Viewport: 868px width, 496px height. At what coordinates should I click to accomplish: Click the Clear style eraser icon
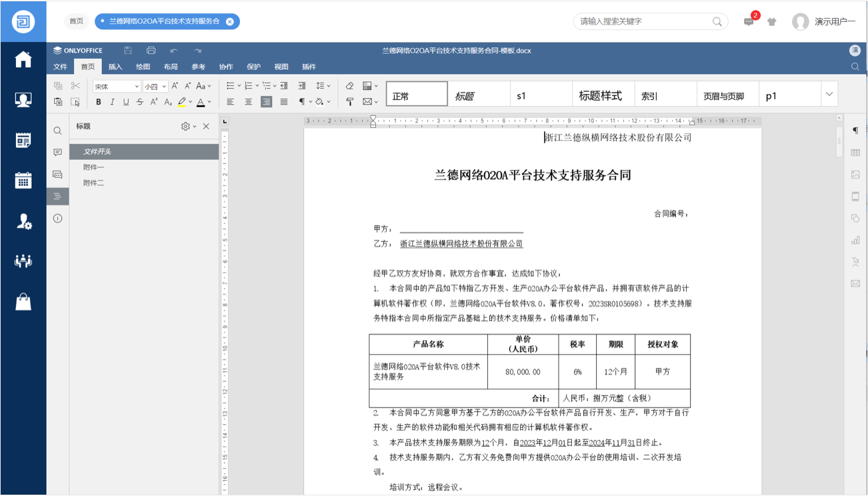click(x=350, y=86)
